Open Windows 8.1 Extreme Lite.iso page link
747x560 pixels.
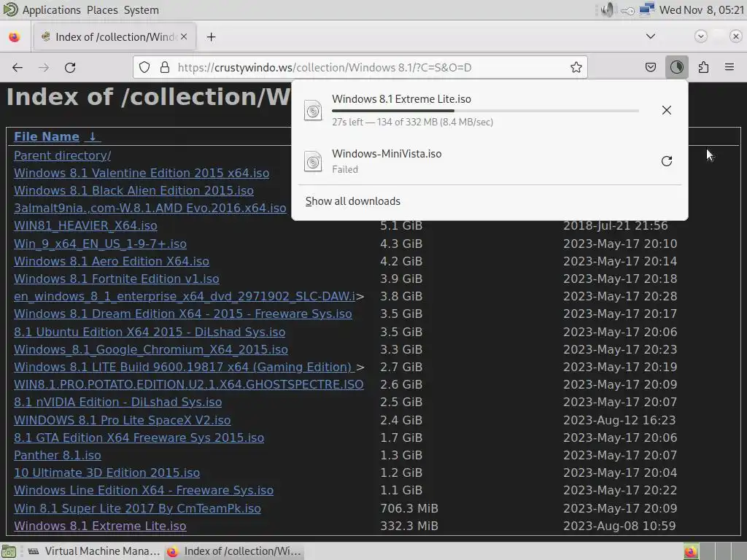click(100, 526)
